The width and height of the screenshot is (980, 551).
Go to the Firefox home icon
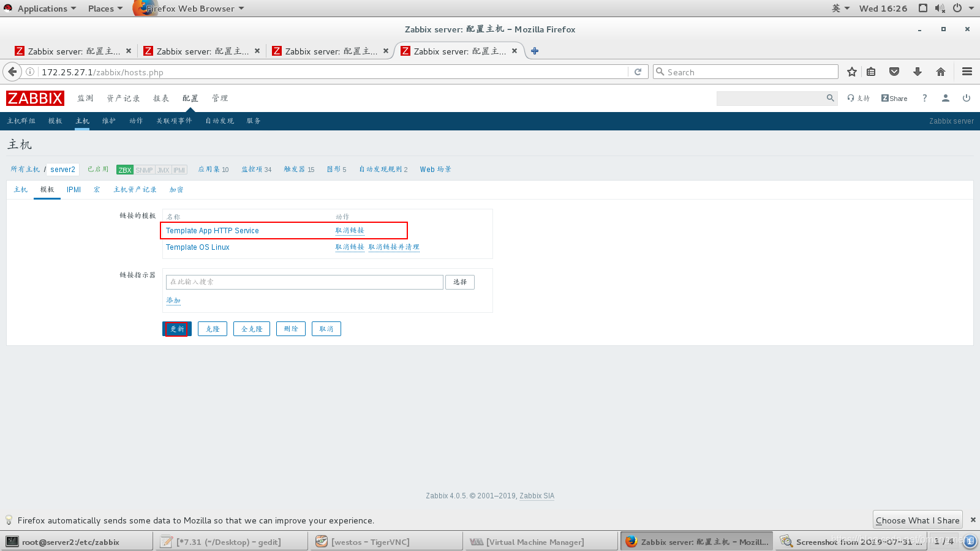(x=941, y=72)
